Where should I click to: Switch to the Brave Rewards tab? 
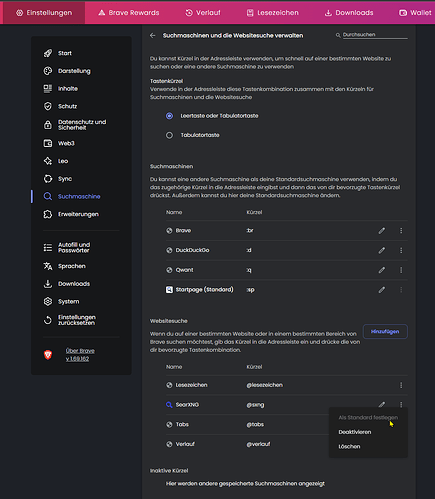(x=129, y=13)
